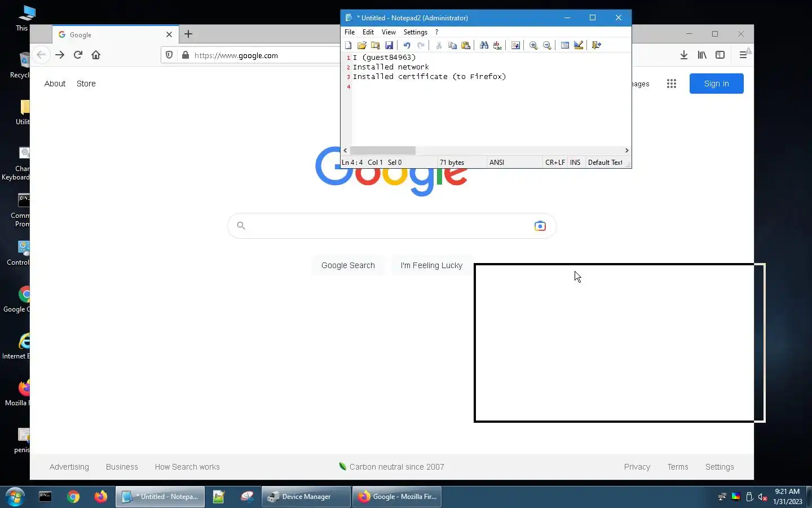The image size is (812, 508).
Task: Open the Business footer link
Action: click(x=122, y=467)
